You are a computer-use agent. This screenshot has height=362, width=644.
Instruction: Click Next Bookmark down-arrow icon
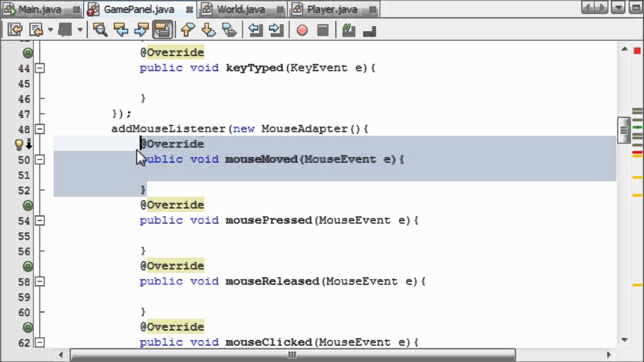pyautogui.click(x=208, y=30)
